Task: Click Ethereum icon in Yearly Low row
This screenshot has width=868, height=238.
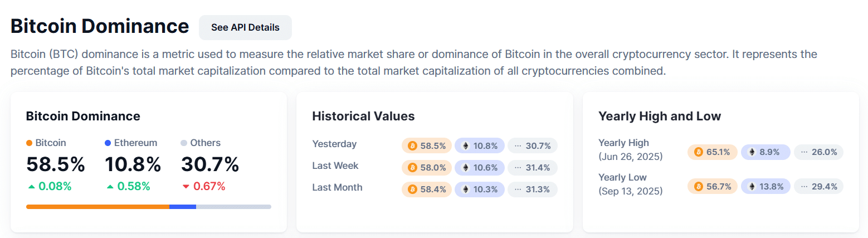Action: point(752,187)
